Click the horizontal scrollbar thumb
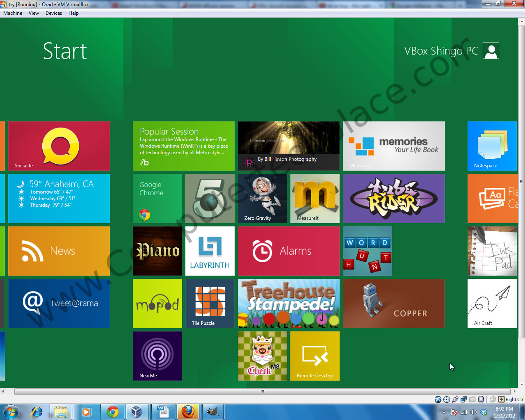 (x=262, y=391)
